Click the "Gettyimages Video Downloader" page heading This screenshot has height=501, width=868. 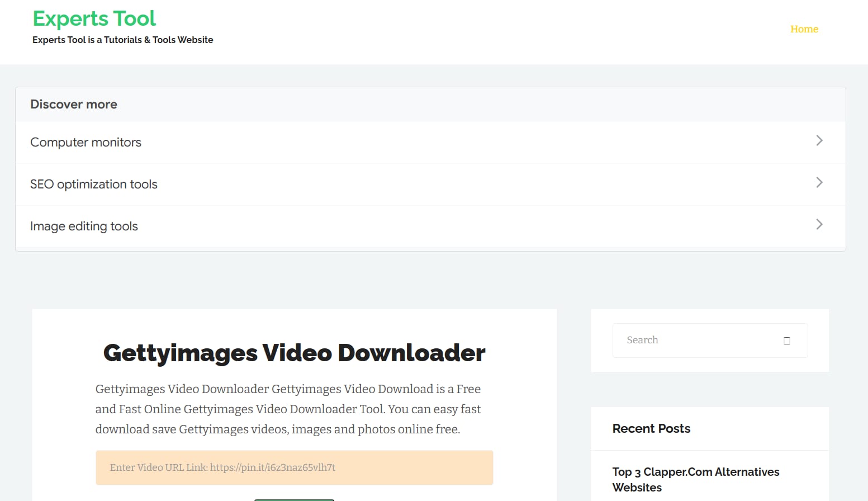294,353
